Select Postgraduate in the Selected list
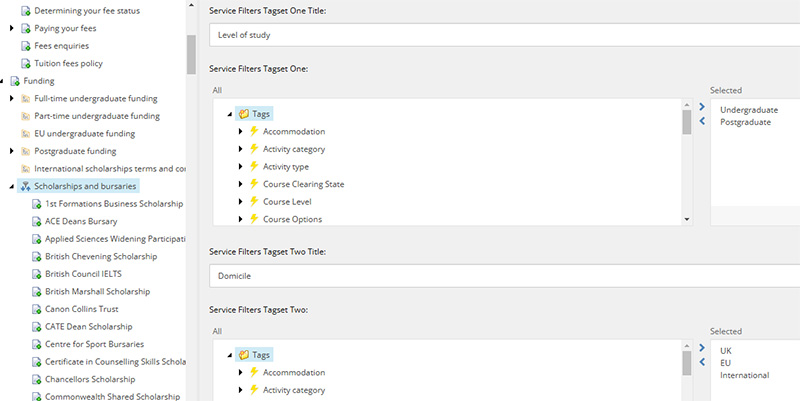 (x=745, y=122)
